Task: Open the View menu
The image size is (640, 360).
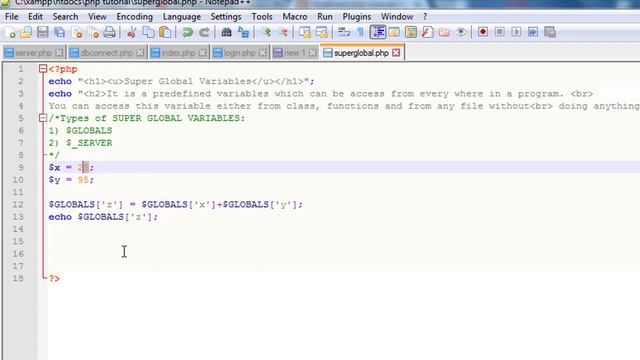Action: coord(97,17)
